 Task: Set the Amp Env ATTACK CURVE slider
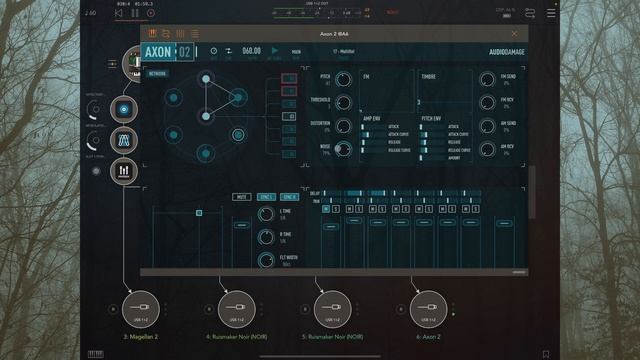pyautogui.click(x=373, y=134)
